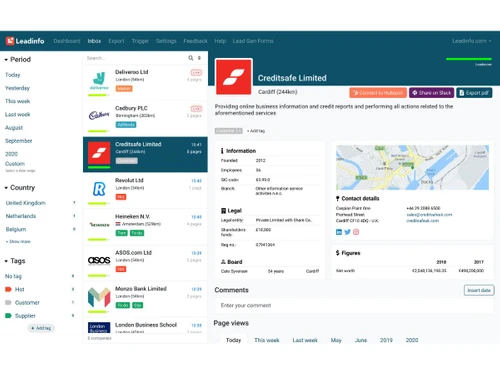Collapse the Country section
The width and height of the screenshot is (500, 375).
19,188
